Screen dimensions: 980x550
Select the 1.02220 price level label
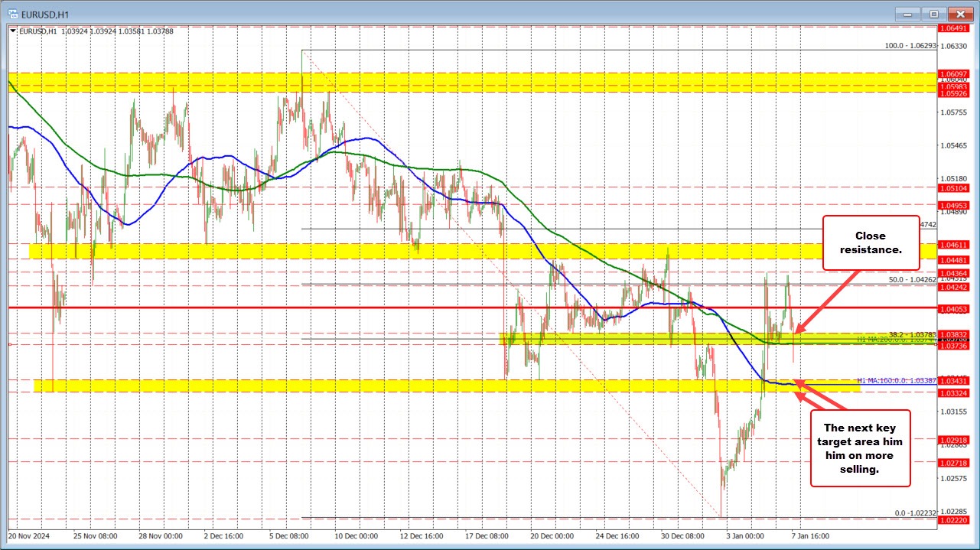point(955,519)
